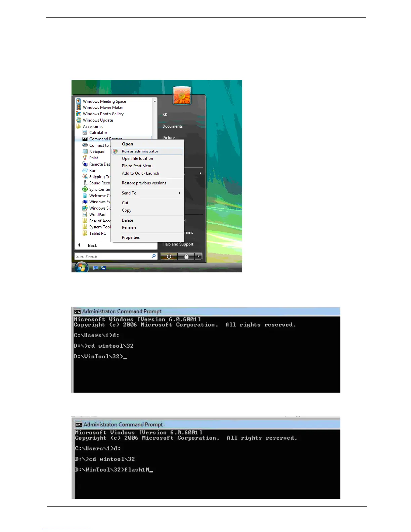This screenshot has width=411, height=532.
Task: Click the lock button in Start menu
Action: click(186, 256)
